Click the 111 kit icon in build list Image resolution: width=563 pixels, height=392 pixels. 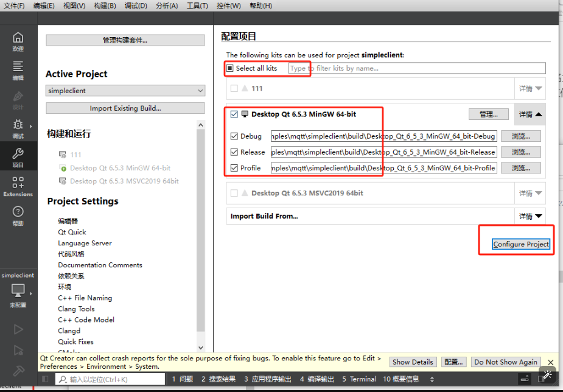(x=63, y=155)
